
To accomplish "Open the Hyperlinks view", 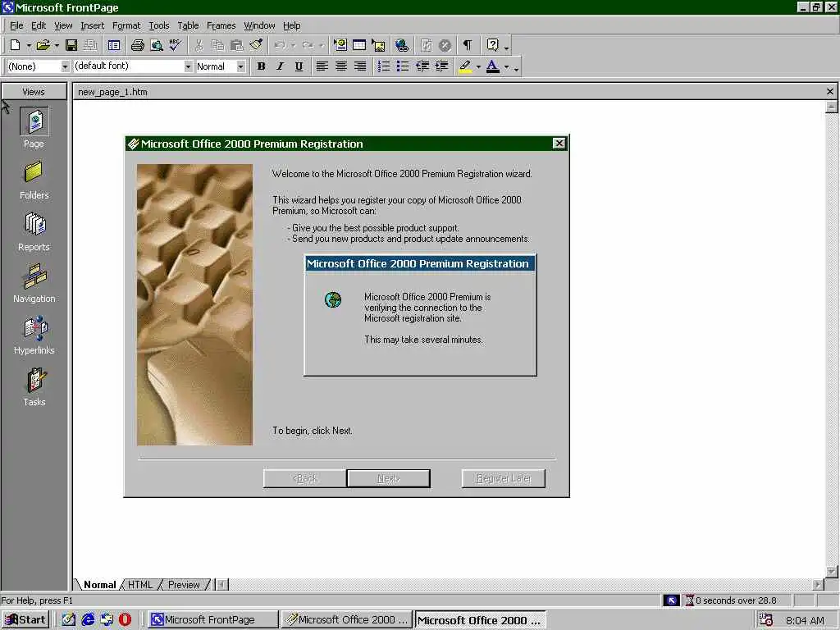I will tap(34, 336).
